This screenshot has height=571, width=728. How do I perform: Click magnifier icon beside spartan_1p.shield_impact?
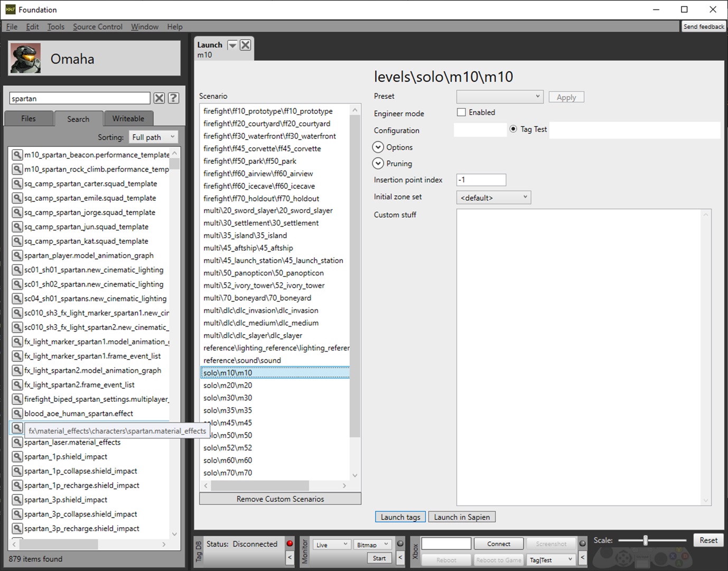click(x=17, y=456)
